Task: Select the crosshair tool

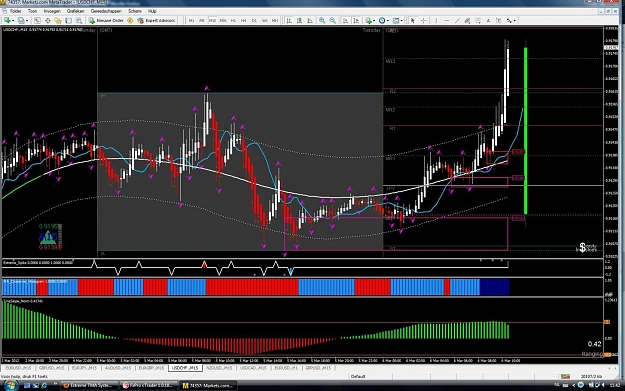Action: click(x=423, y=20)
